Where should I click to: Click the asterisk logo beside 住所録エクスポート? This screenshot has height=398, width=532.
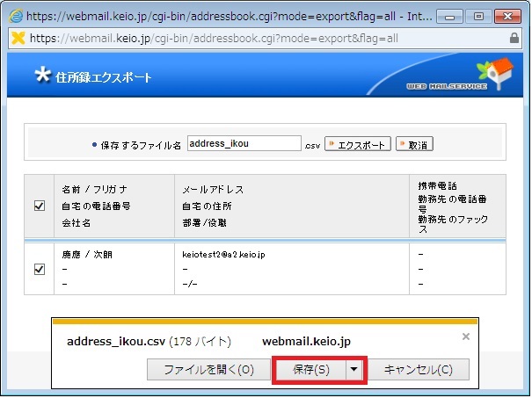coord(40,76)
